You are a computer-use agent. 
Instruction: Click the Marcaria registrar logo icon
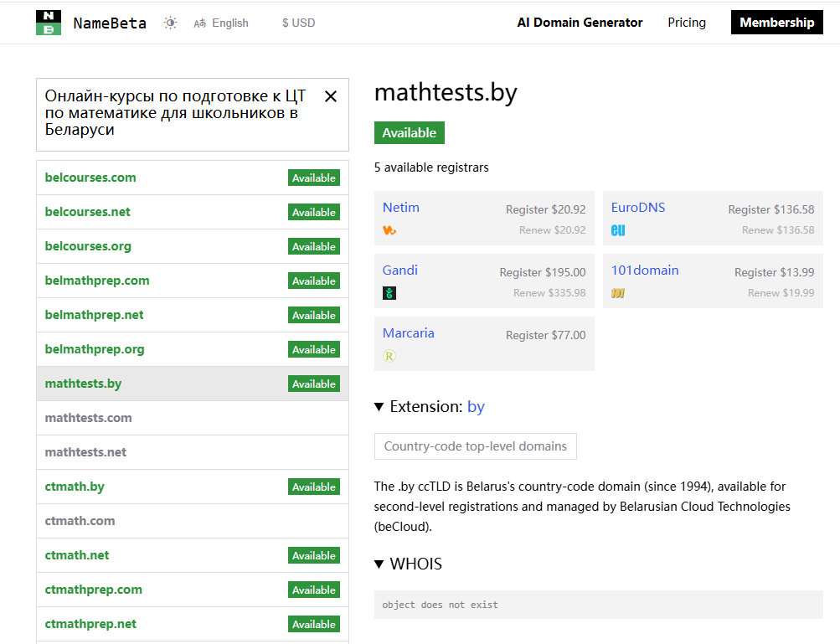(389, 356)
